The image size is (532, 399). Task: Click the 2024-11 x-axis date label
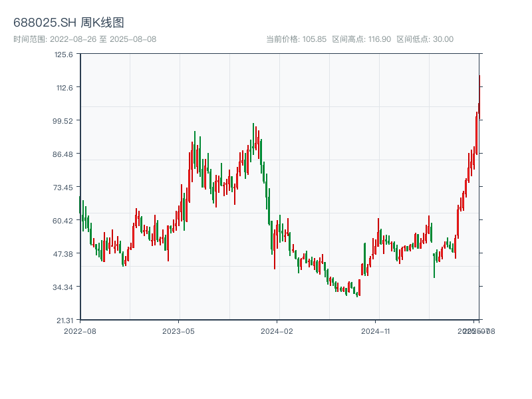coord(375,331)
